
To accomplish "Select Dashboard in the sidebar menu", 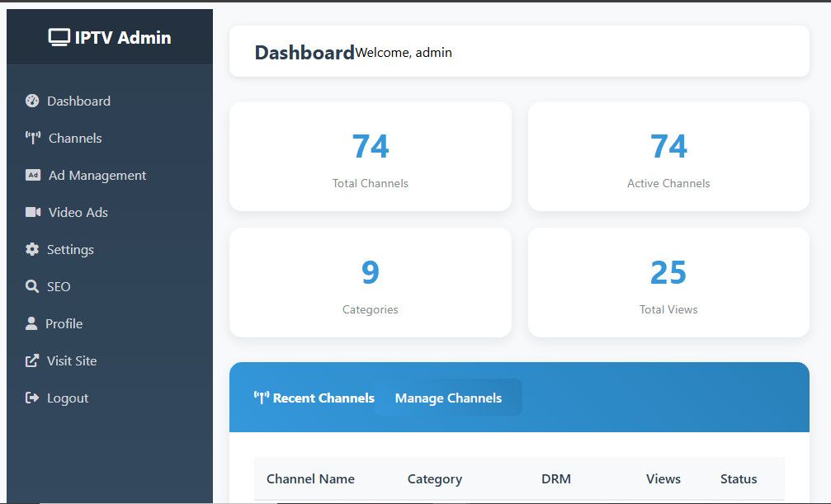I will pos(78,101).
